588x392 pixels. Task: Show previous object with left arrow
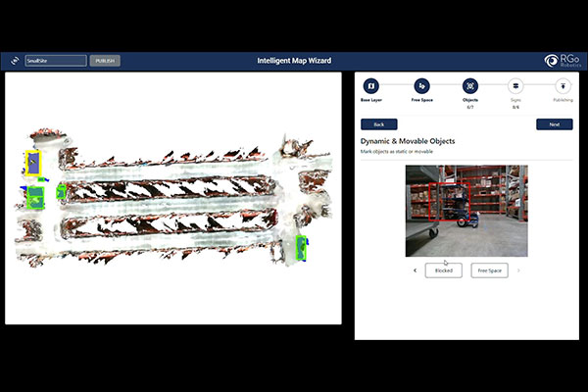(x=416, y=270)
